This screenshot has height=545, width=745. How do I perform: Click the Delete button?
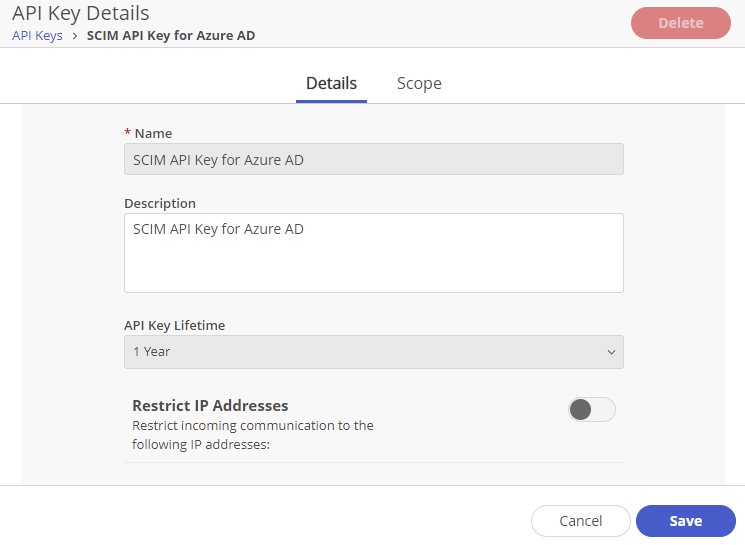coord(680,23)
